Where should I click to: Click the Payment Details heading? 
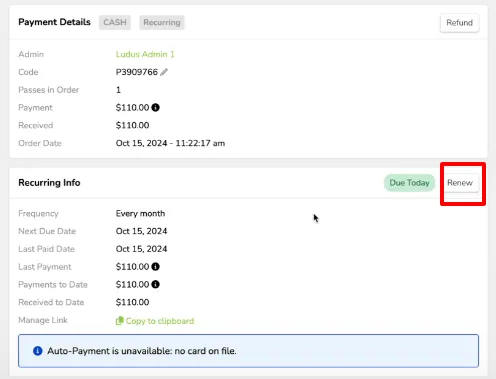pos(54,22)
